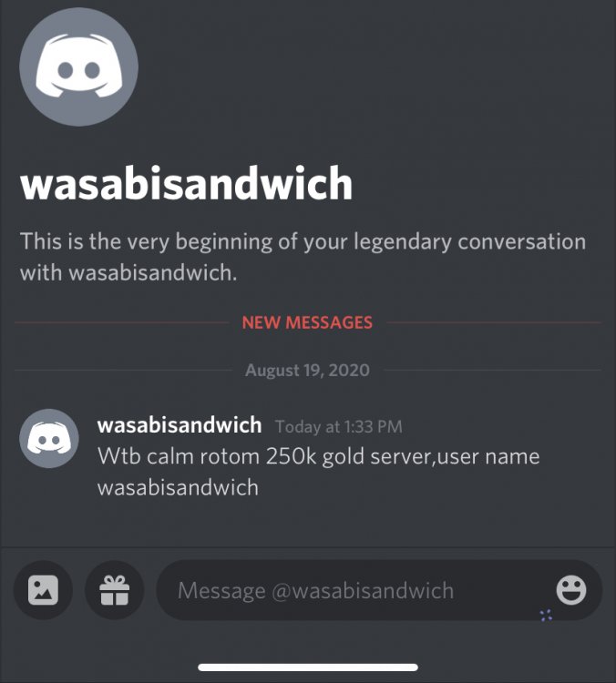Screen dimensions: 616x683
Task: Tap the red NEW MESSAGES divider label
Action: (307, 322)
